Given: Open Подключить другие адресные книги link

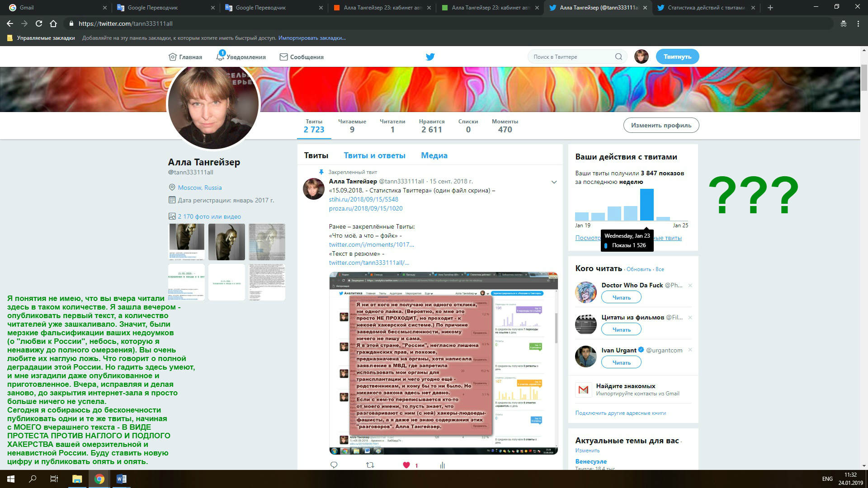Looking at the screenshot, I should click(620, 413).
